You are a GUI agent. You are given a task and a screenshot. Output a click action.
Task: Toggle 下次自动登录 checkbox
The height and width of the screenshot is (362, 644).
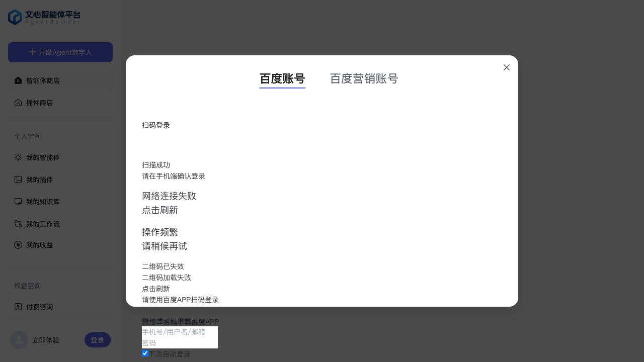point(145,353)
